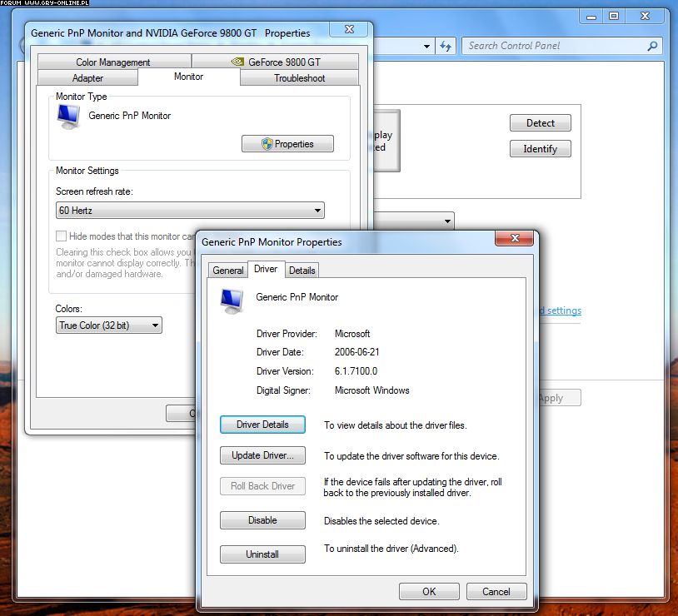Click the refresh arrows icon beside address bar

coord(446,46)
